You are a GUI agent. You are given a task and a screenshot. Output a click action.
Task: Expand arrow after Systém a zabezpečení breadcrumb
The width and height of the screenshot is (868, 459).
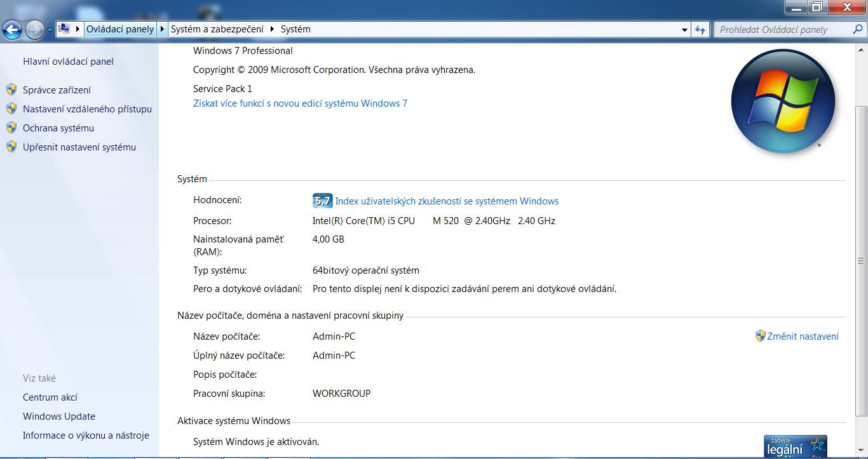tap(272, 29)
